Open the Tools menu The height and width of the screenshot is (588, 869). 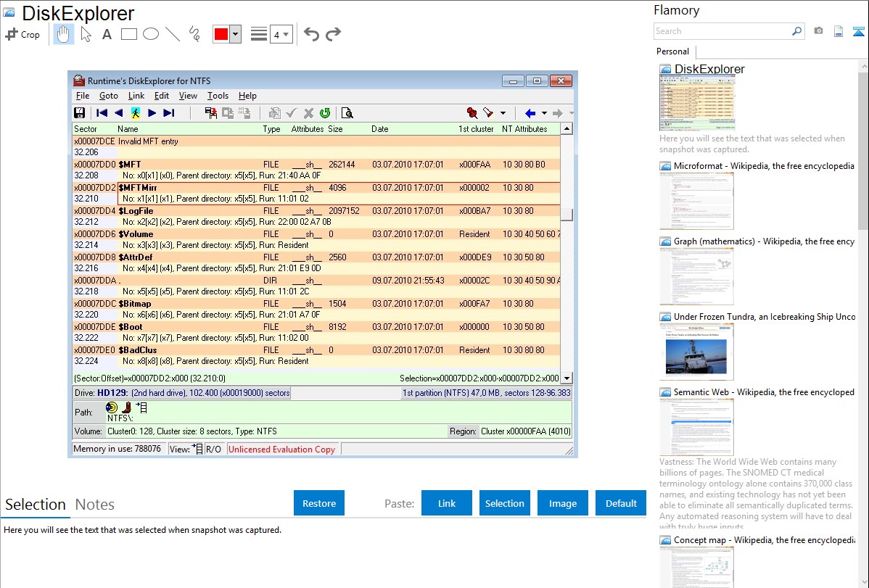[218, 96]
